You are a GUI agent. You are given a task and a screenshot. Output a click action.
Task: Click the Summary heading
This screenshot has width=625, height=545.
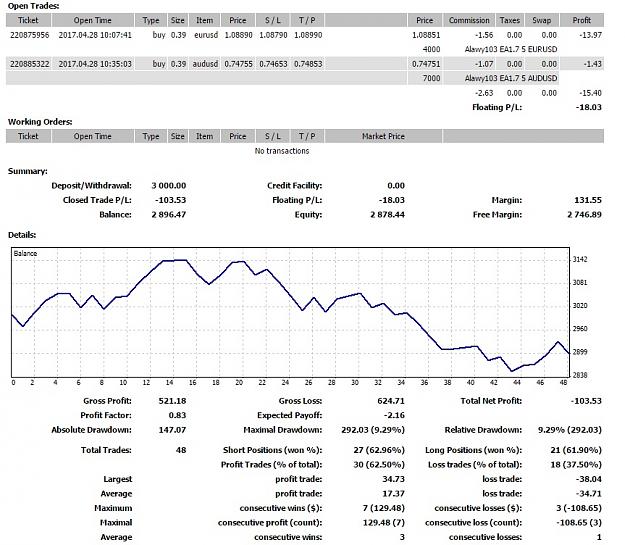(x=28, y=171)
